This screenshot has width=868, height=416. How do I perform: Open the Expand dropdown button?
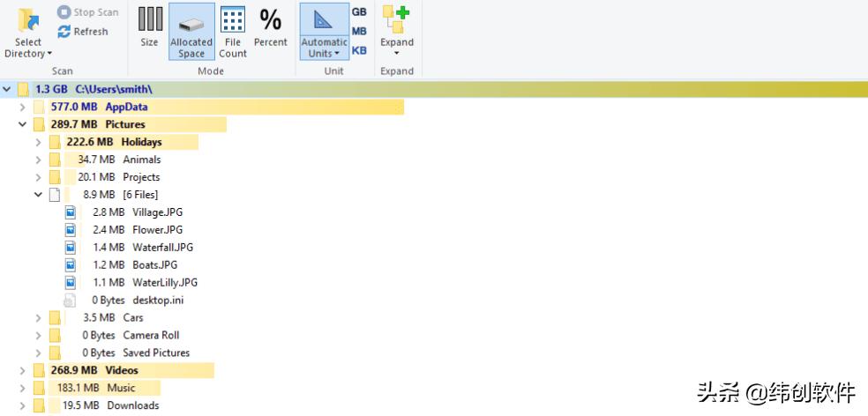[397, 32]
